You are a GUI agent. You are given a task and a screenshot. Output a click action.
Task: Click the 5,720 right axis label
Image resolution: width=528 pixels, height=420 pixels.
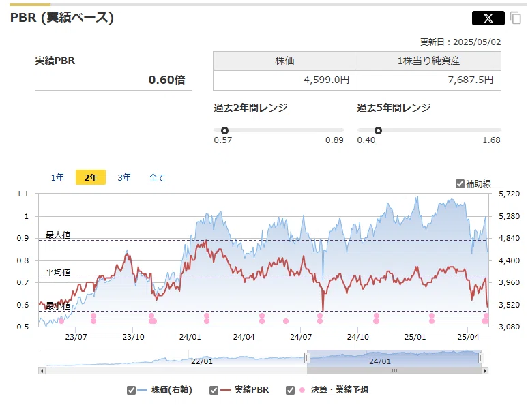click(x=509, y=194)
